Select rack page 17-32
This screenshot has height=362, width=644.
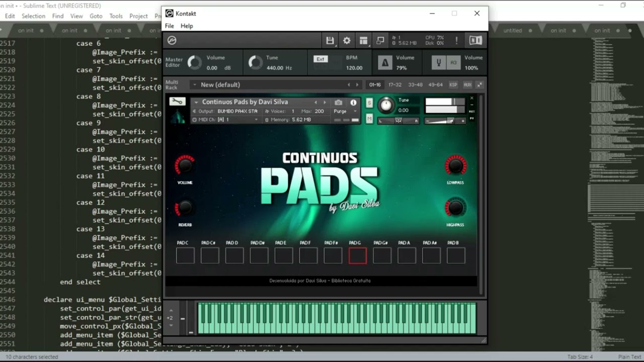[x=395, y=85]
